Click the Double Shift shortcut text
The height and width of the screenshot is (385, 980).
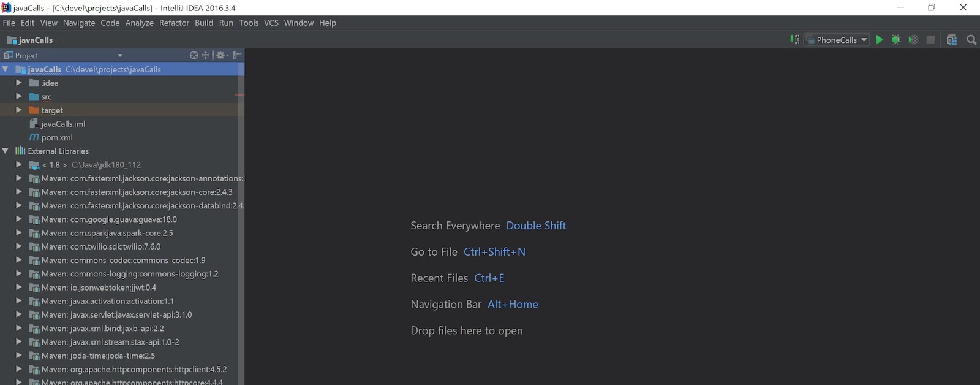pyautogui.click(x=536, y=226)
